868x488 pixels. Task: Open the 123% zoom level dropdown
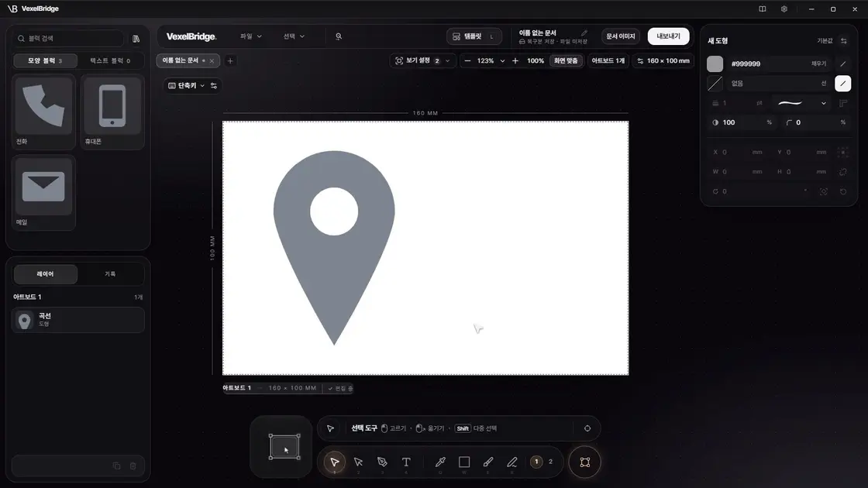point(491,61)
